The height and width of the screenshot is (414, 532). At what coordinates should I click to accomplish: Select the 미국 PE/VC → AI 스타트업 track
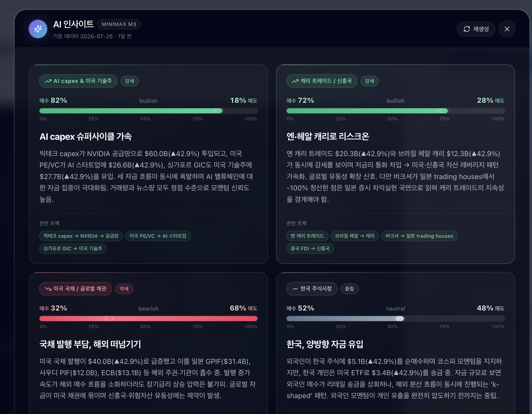tap(158, 236)
